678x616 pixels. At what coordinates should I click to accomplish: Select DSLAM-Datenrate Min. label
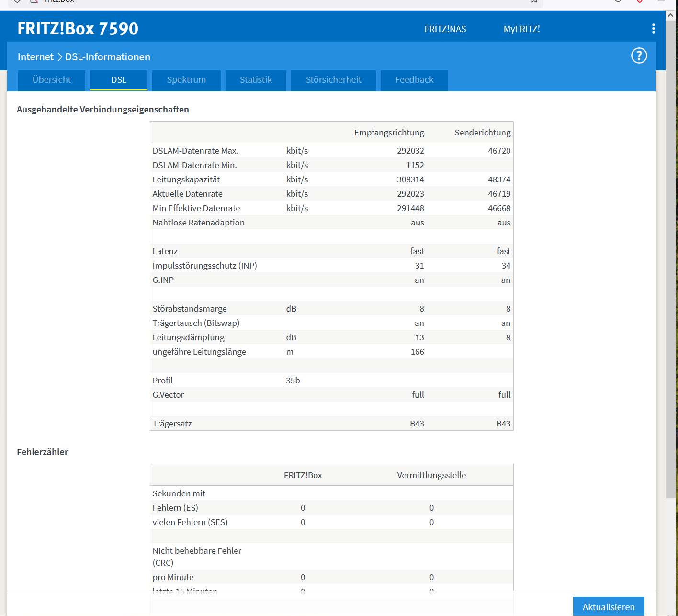pos(195,165)
